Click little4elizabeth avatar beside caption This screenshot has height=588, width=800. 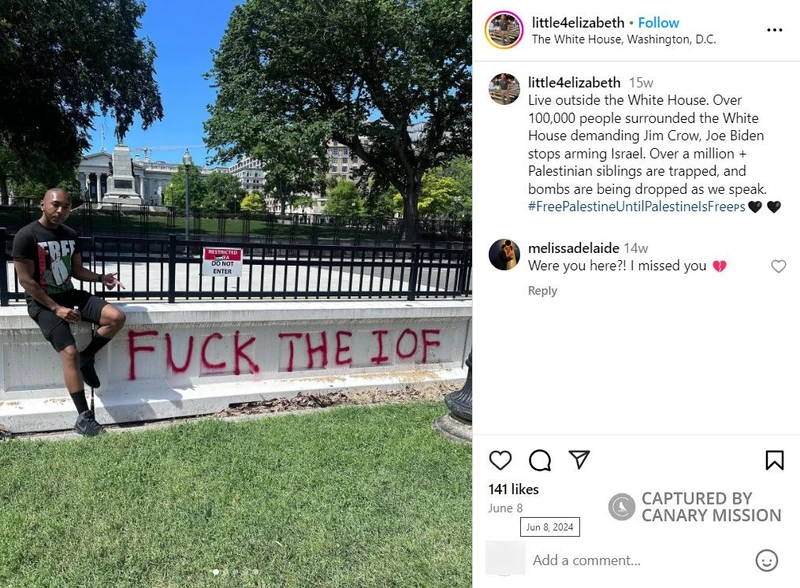click(x=504, y=89)
